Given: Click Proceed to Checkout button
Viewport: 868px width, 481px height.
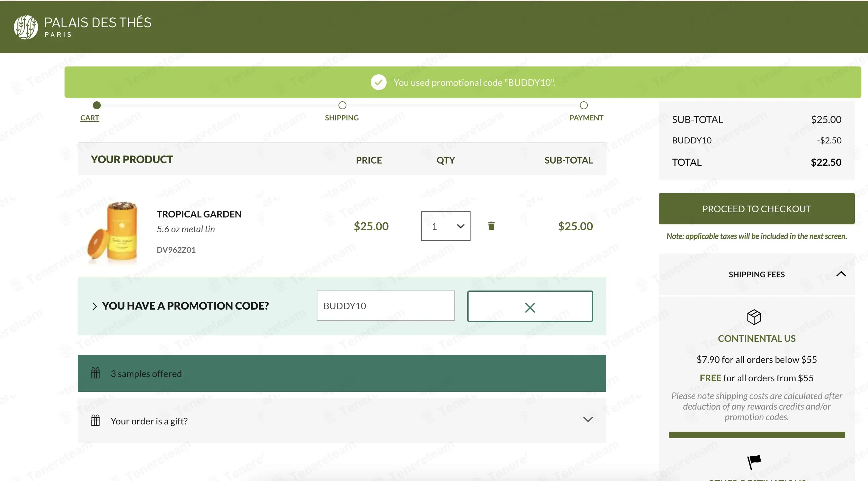Looking at the screenshot, I should [x=756, y=209].
